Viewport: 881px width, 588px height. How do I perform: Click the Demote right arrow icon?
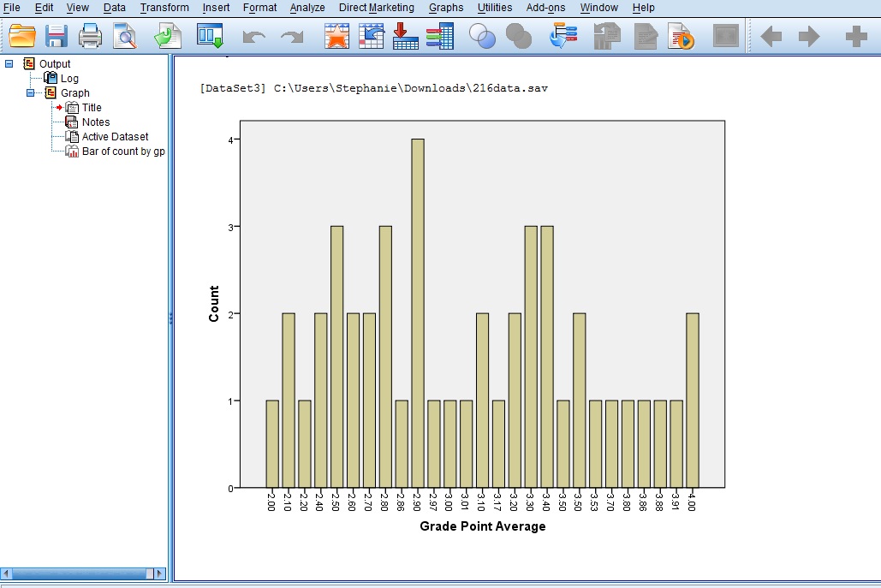coord(809,37)
